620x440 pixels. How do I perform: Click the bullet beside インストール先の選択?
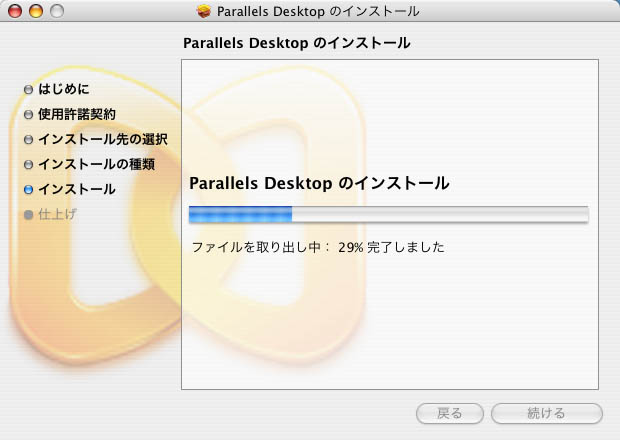[29, 139]
